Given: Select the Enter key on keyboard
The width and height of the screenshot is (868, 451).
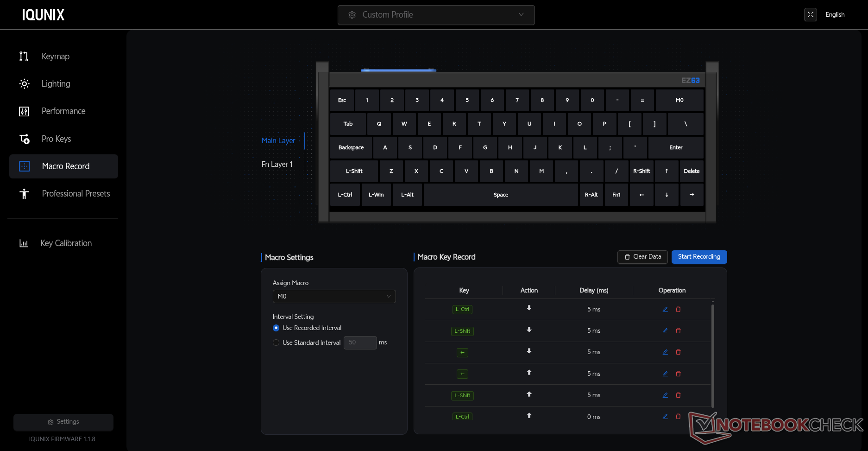Looking at the screenshot, I should (676, 147).
